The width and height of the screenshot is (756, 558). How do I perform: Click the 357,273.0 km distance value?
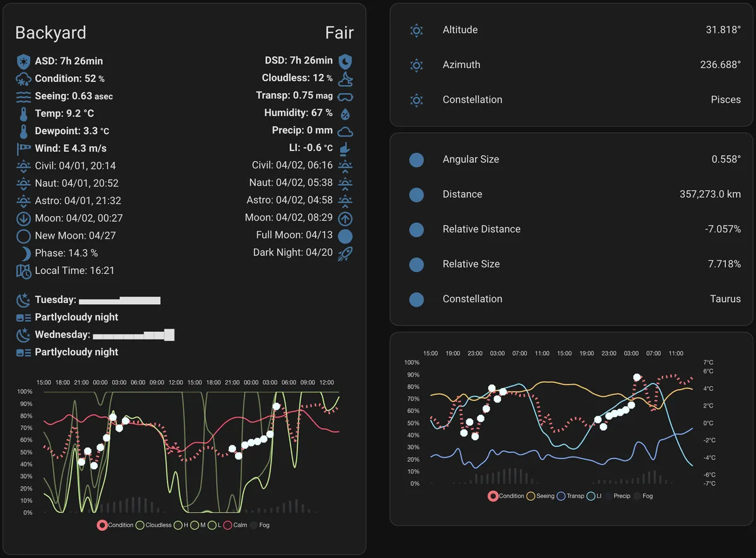tap(710, 195)
